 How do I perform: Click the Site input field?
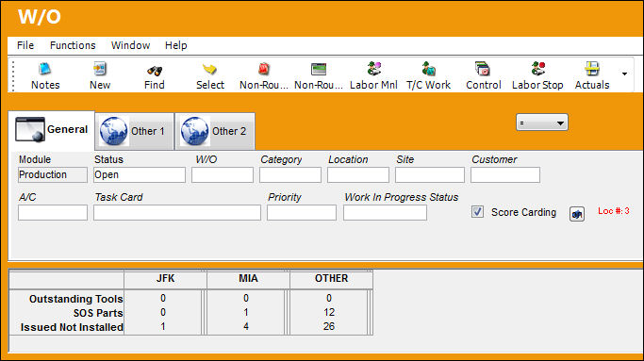coord(430,175)
